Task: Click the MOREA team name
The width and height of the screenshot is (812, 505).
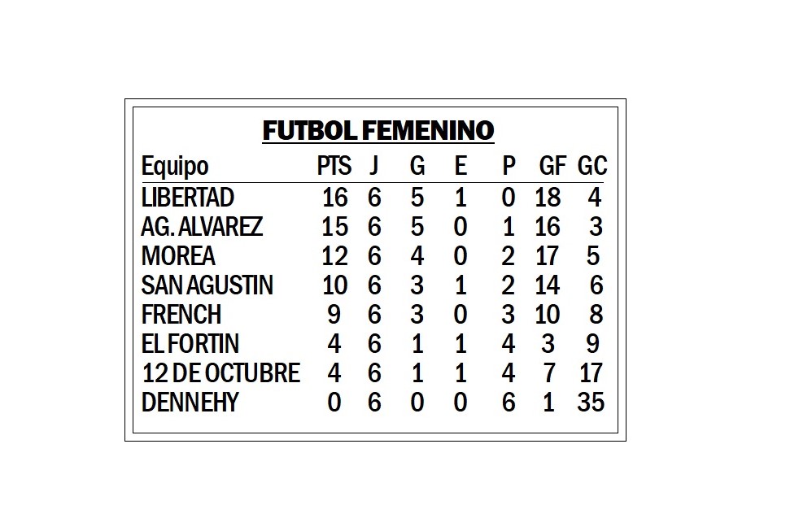Action: (x=178, y=256)
